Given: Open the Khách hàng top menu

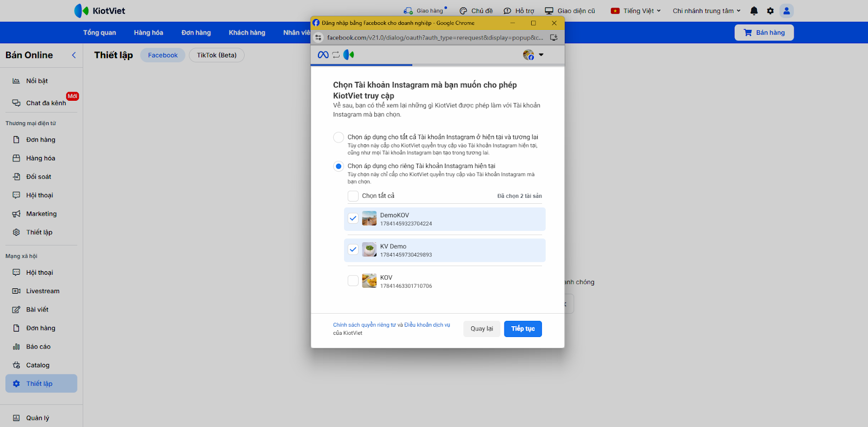Looking at the screenshot, I should (247, 33).
